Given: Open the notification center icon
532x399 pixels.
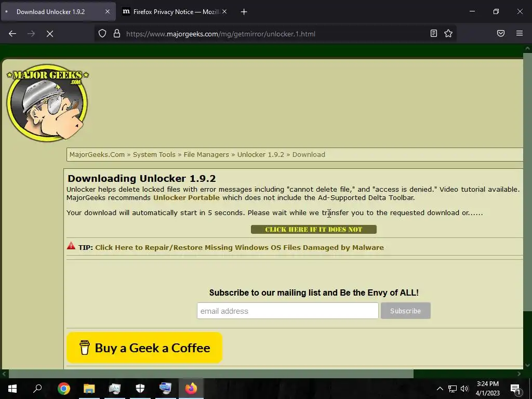Looking at the screenshot, I should (x=515, y=389).
